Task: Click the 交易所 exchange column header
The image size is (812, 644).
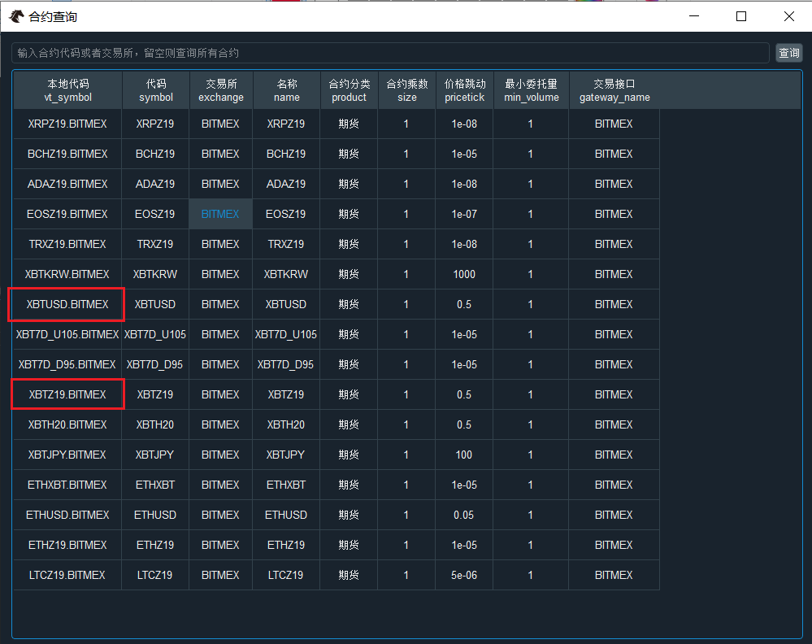Action: [221, 91]
